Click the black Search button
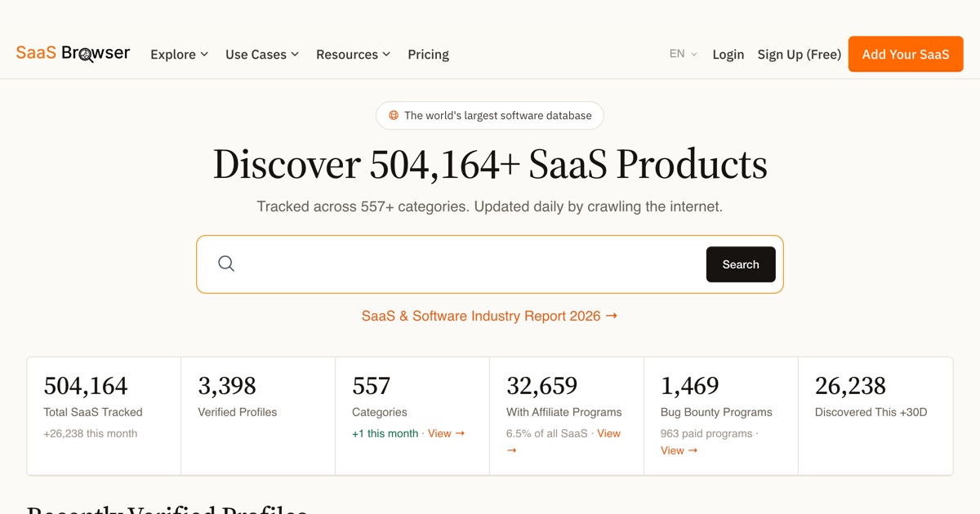 point(741,264)
